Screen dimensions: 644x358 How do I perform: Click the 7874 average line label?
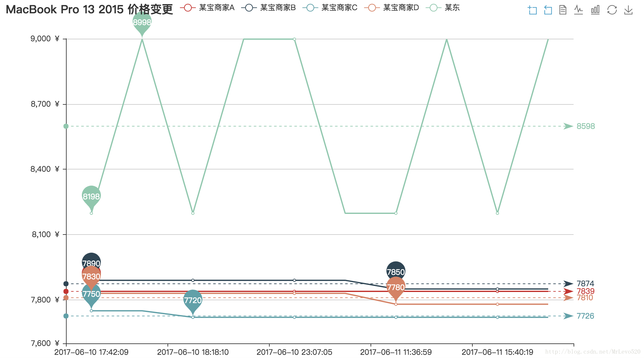(585, 284)
